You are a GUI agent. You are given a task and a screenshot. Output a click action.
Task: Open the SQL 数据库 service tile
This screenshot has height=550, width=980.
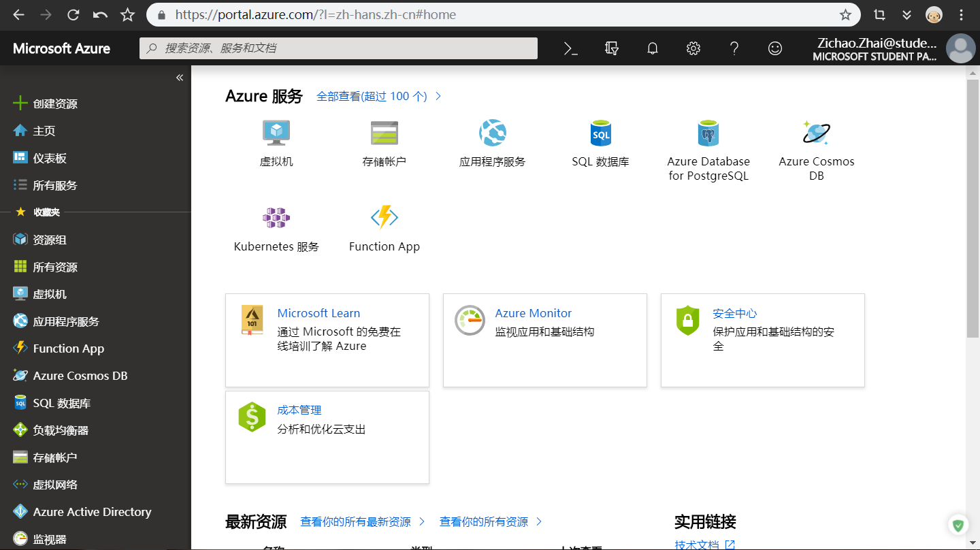600,143
